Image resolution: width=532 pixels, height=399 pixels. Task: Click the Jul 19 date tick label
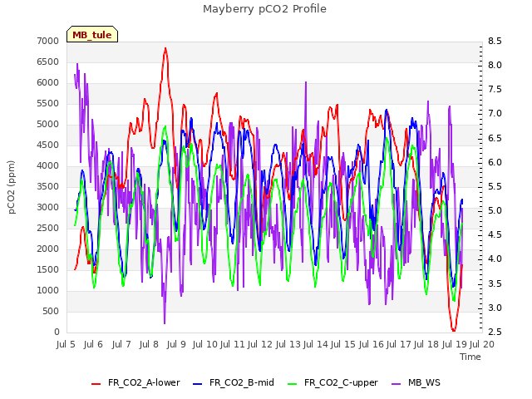point(455,344)
